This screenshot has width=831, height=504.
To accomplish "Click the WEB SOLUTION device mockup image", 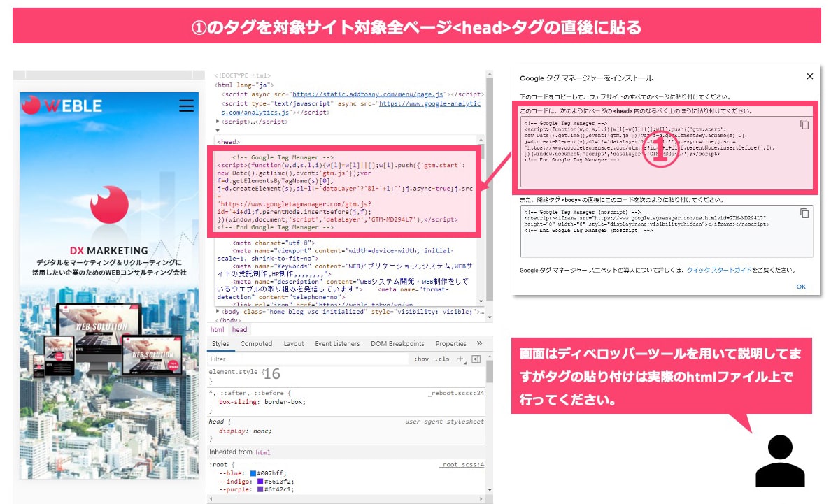I will [x=108, y=339].
